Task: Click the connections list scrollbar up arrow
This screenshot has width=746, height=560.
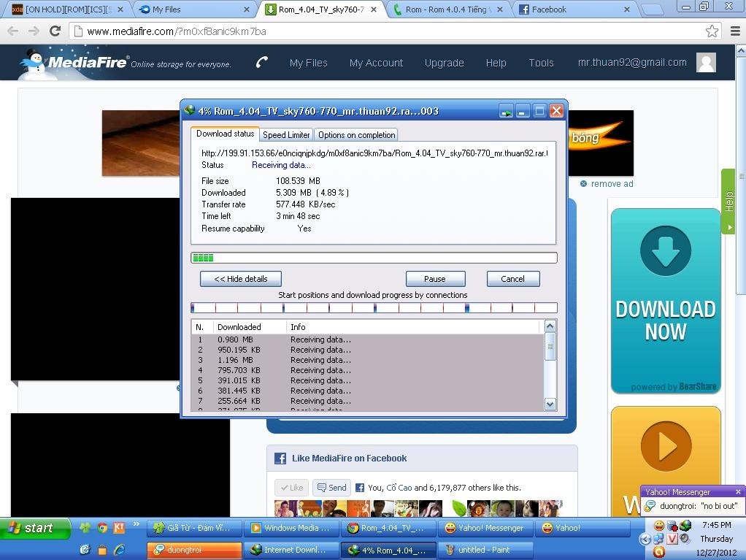Action: 550,326
